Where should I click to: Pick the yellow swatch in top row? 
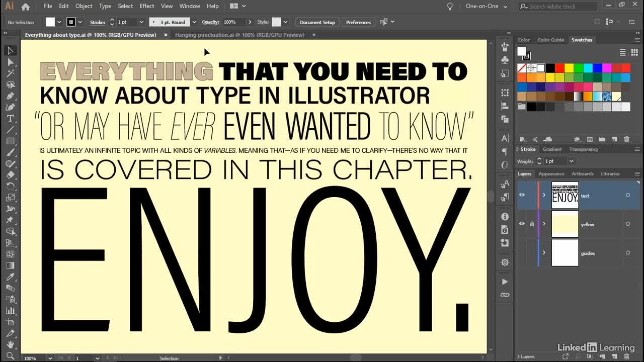click(569, 68)
